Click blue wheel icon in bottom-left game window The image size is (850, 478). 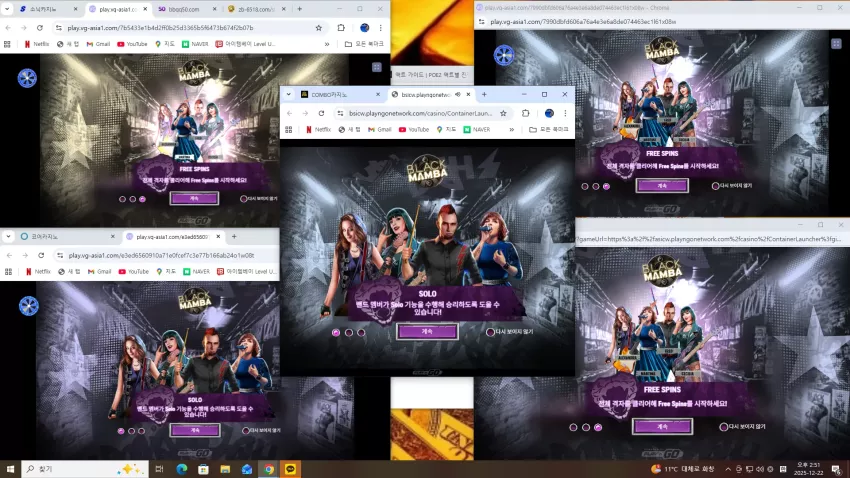[29, 306]
